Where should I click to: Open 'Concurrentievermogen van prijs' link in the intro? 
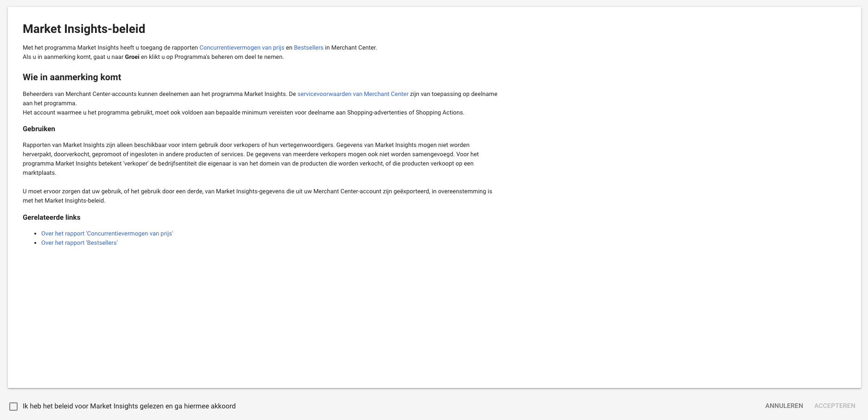click(242, 48)
